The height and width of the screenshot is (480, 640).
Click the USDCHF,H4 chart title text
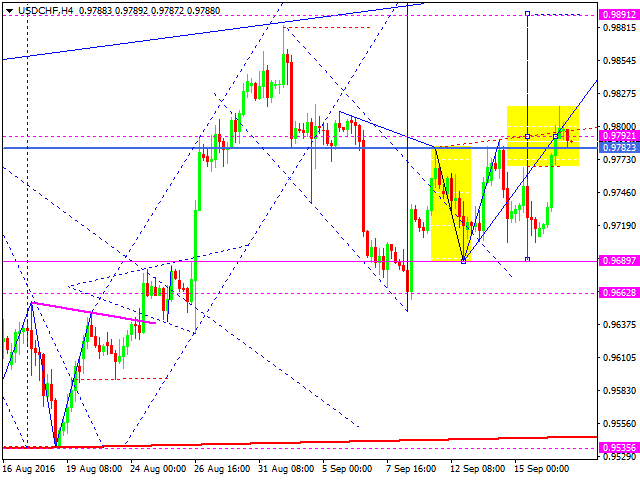pos(46,11)
